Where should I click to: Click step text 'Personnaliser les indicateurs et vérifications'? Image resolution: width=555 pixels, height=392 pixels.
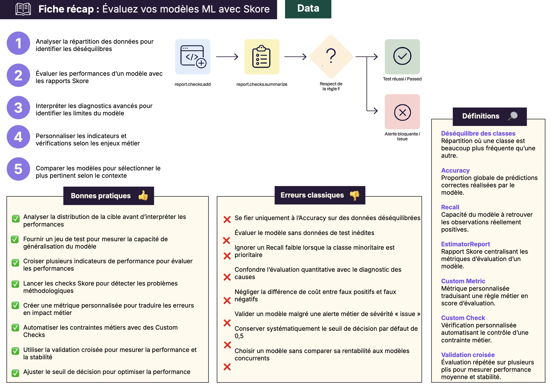[x=88, y=139]
